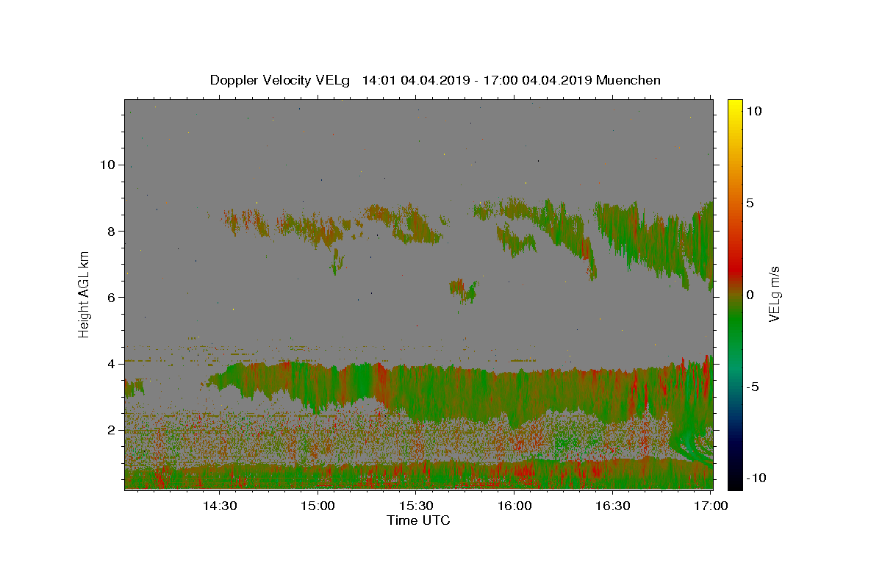The width and height of the screenshot is (882, 588).
Task: Click the 16:30 time axis label
Action: tap(612, 506)
